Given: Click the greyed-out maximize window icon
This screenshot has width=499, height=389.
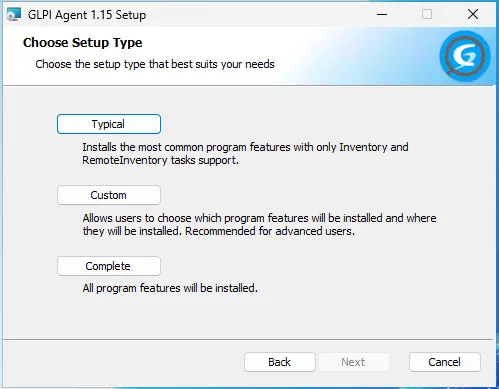Looking at the screenshot, I should 427,14.
